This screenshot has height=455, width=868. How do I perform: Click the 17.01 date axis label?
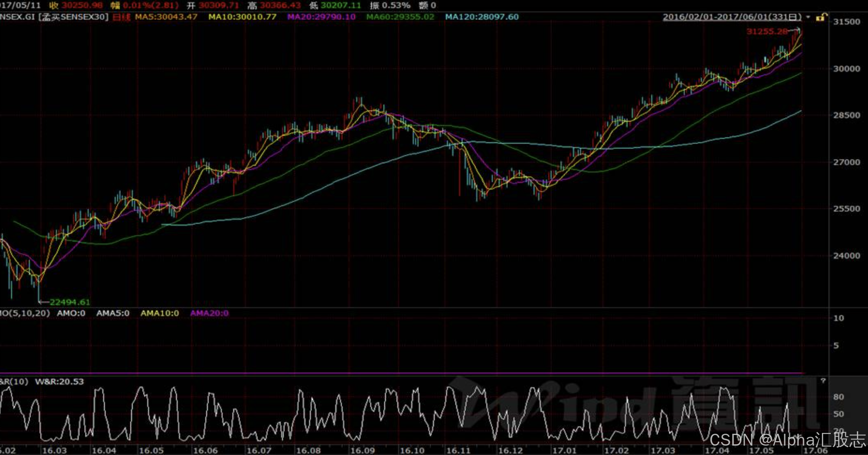564,451
